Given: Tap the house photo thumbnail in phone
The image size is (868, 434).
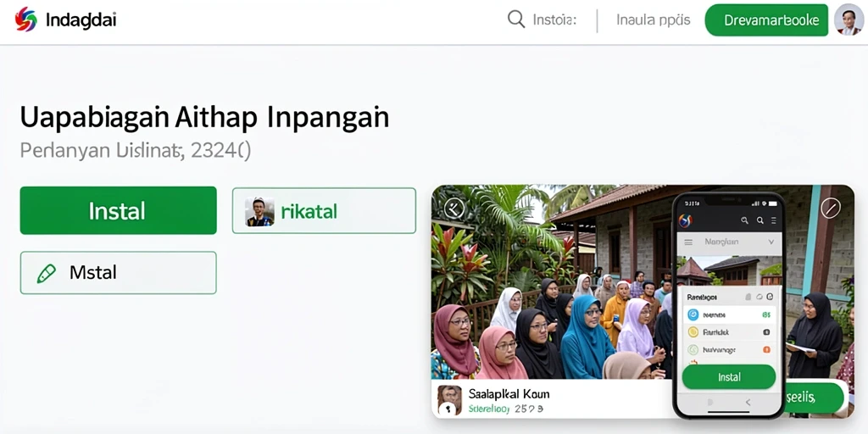Looking at the screenshot, I should (x=729, y=270).
